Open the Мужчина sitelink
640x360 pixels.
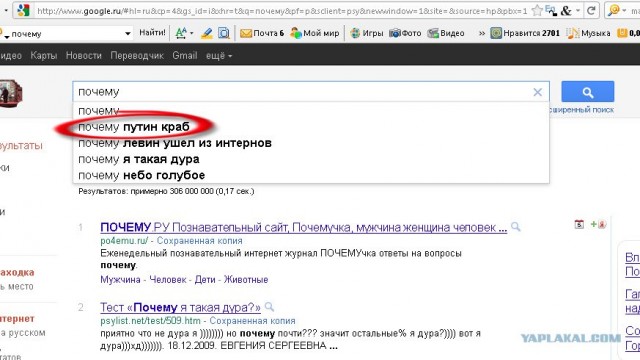click(120, 280)
